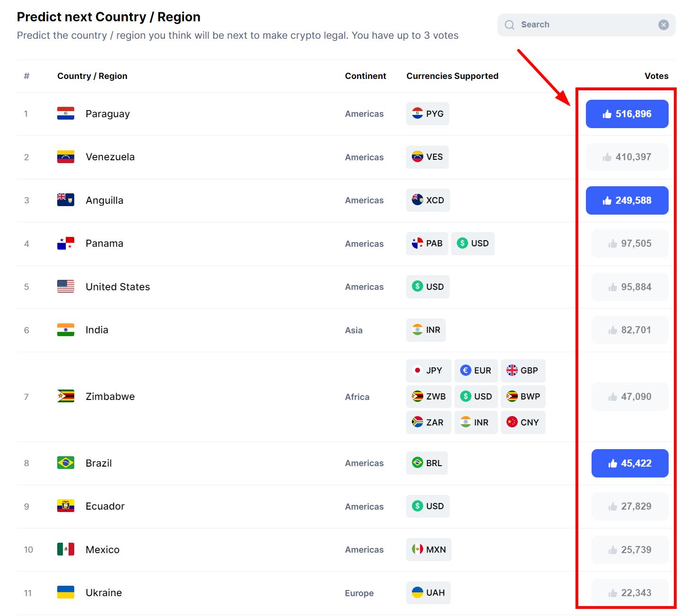
Task: Click the Brazil flag icon
Action: [x=66, y=463]
